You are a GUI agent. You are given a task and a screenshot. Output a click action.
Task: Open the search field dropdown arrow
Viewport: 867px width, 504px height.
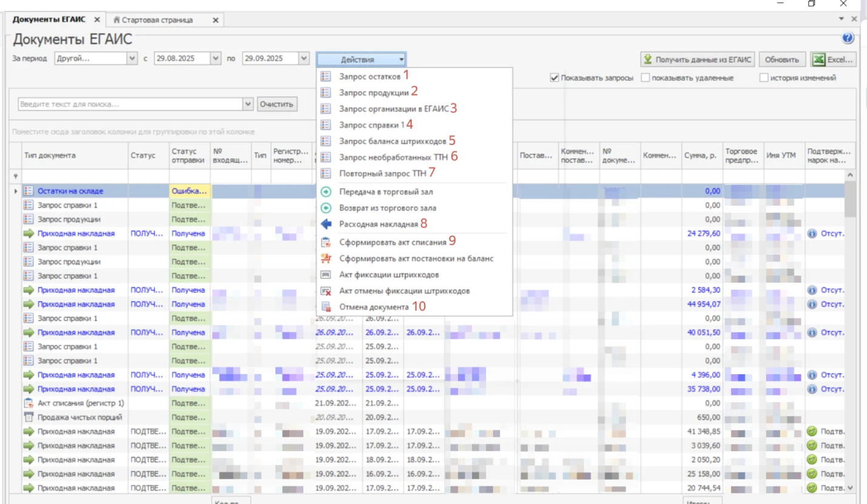(x=248, y=104)
